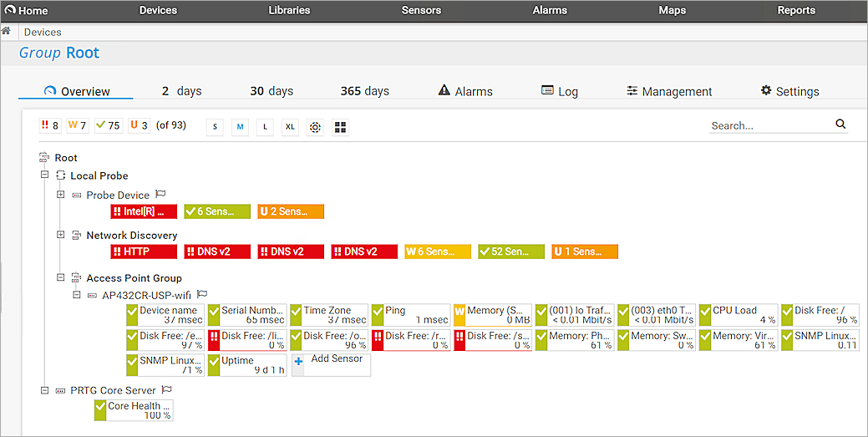Image resolution: width=868 pixels, height=437 pixels.
Task: Click the flag icon next to AP432CR-USP-wifi
Action: tap(202, 294)
